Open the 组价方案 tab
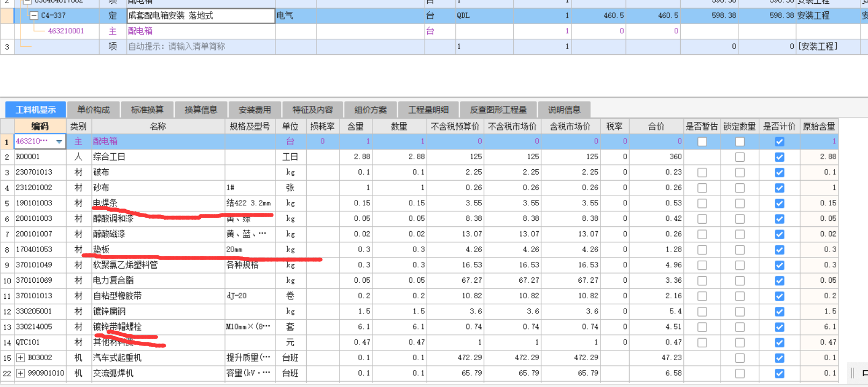 371,110
